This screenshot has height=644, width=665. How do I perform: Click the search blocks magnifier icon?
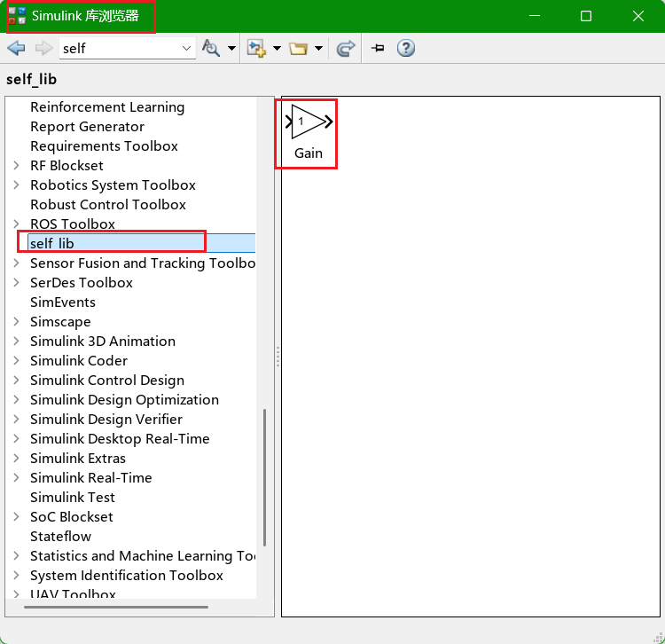coord(211,48)
